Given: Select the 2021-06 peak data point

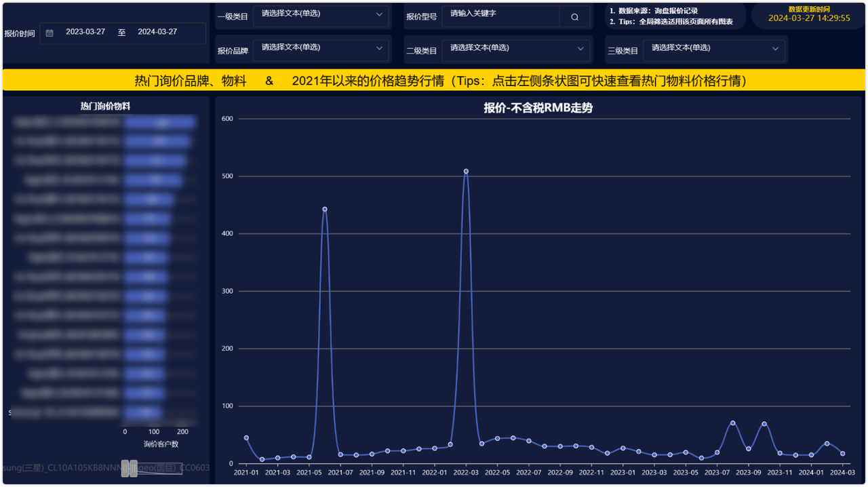Looking at the screenshot, I should pos(325,209).
